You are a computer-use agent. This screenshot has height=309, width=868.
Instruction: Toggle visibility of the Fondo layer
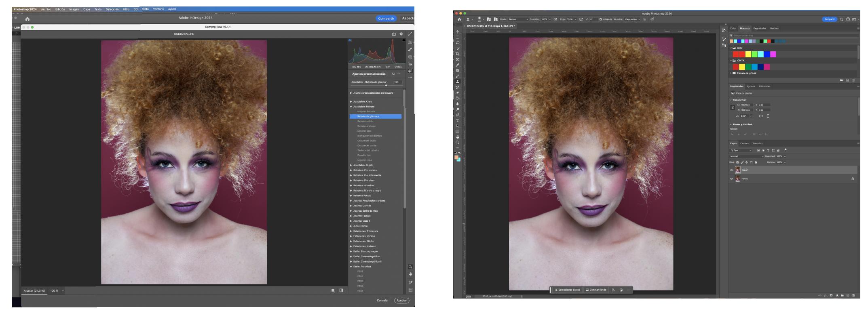(x=731, y=179)
